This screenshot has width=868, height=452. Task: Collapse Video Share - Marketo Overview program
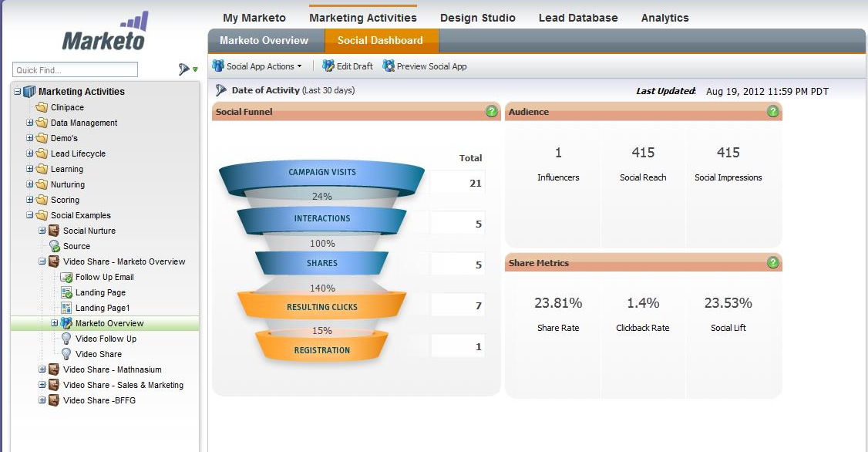[42, 261]
